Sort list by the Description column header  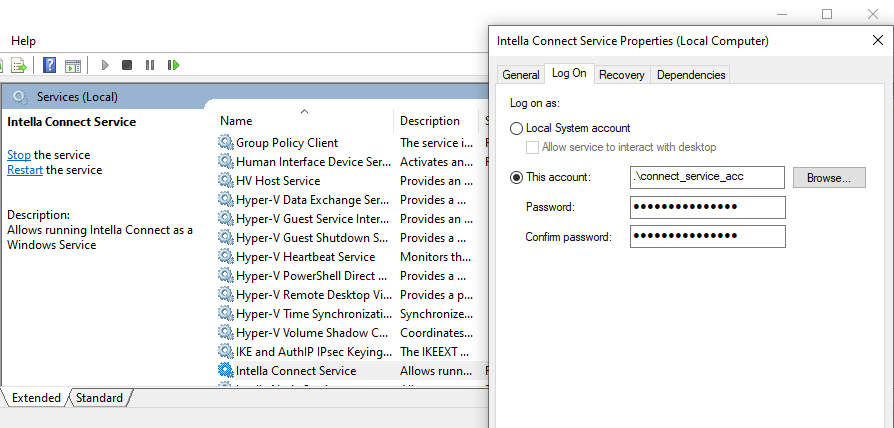tap(430, 121)
